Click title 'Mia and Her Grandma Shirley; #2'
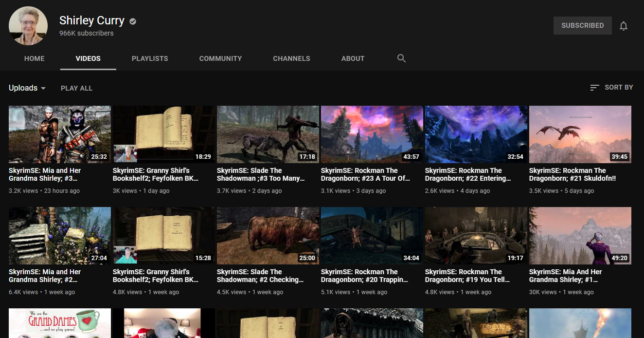 45,276
